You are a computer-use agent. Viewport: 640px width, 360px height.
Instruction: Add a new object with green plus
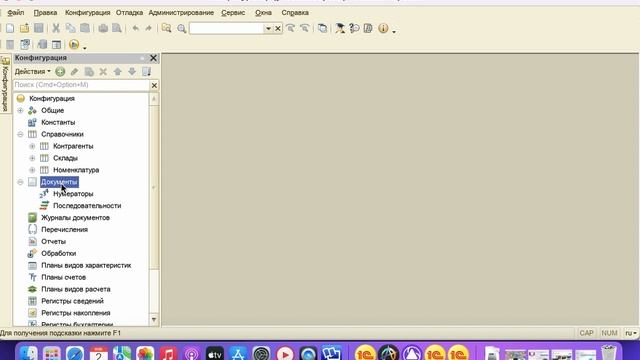pyautogui.click(x=60, y=72)
